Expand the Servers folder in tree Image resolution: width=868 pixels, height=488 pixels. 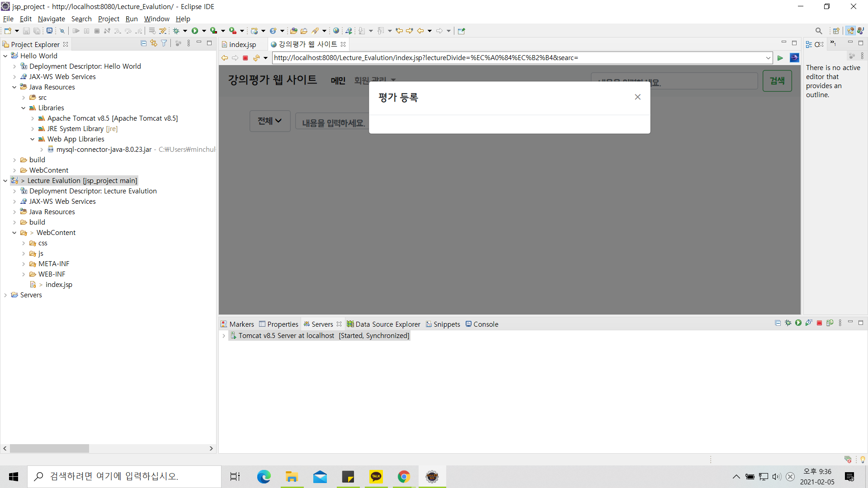pyautogui.click(x=5, y=295)
